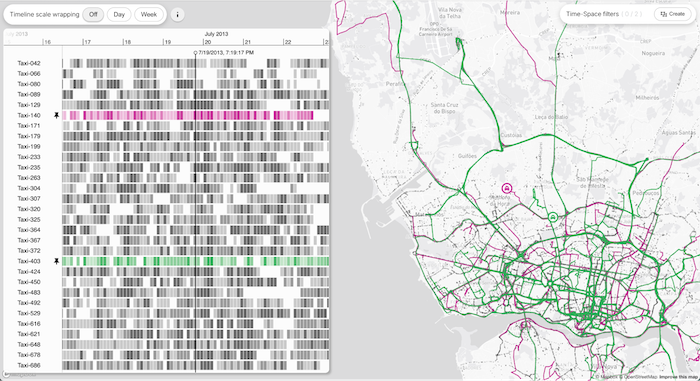Select the Taxi-171 row label
The image size is (700, 381).
tap(29, 126)
